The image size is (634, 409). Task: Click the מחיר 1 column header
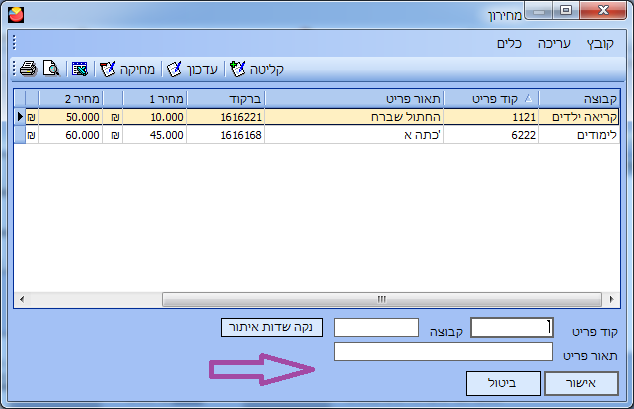coord(155,99)
